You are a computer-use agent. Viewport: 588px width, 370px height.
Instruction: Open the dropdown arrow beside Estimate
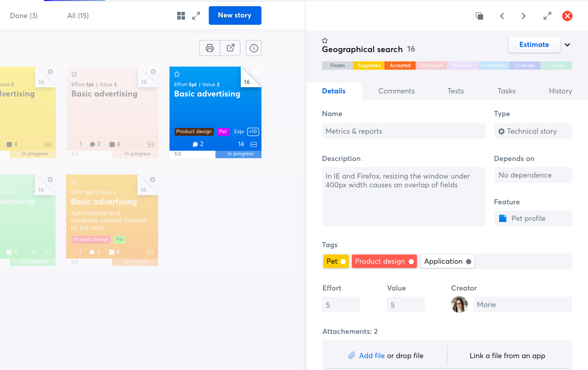[567, 45]
